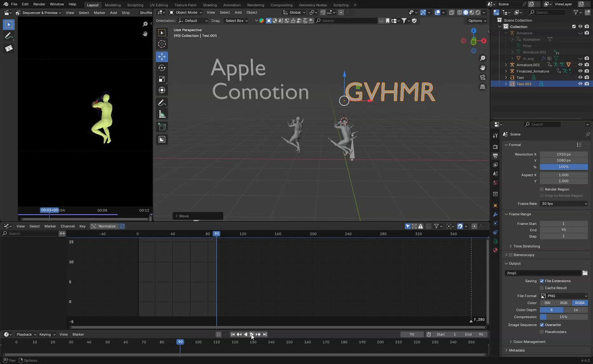
Task: Switch to the Shading workspace tab
Action: coord(210,5)
